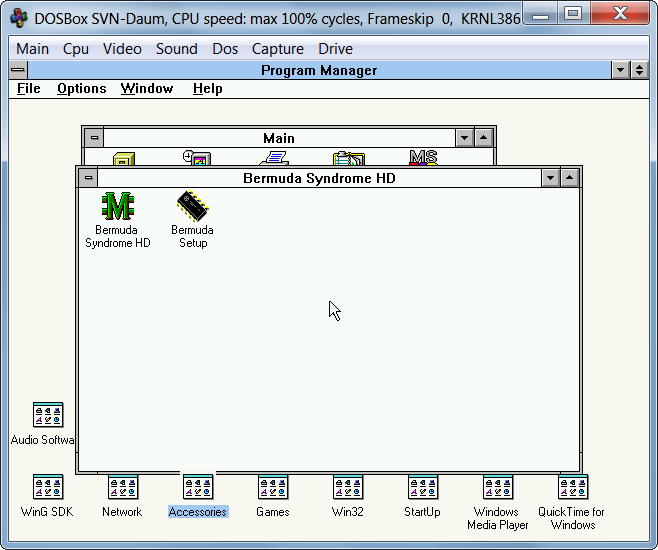This screenshot has height=550, width=658.
Task: Open the Options menu
Action: (81, 88)
